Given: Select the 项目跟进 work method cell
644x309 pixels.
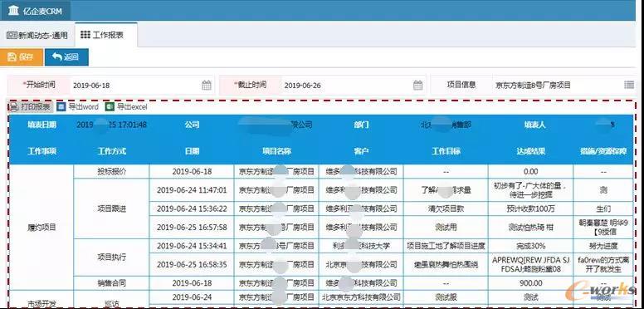Looking at the screenshot, I should (112, 208).
